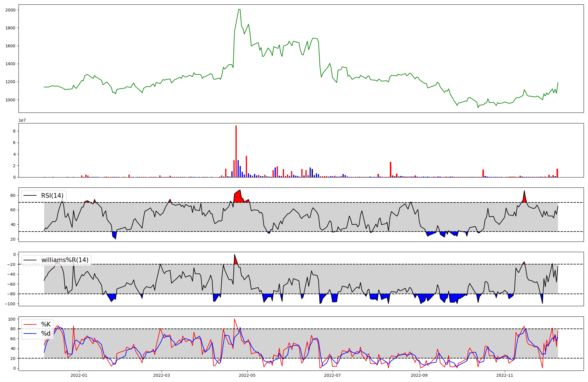Click the red %K legend line sample

tap(30, 324)
